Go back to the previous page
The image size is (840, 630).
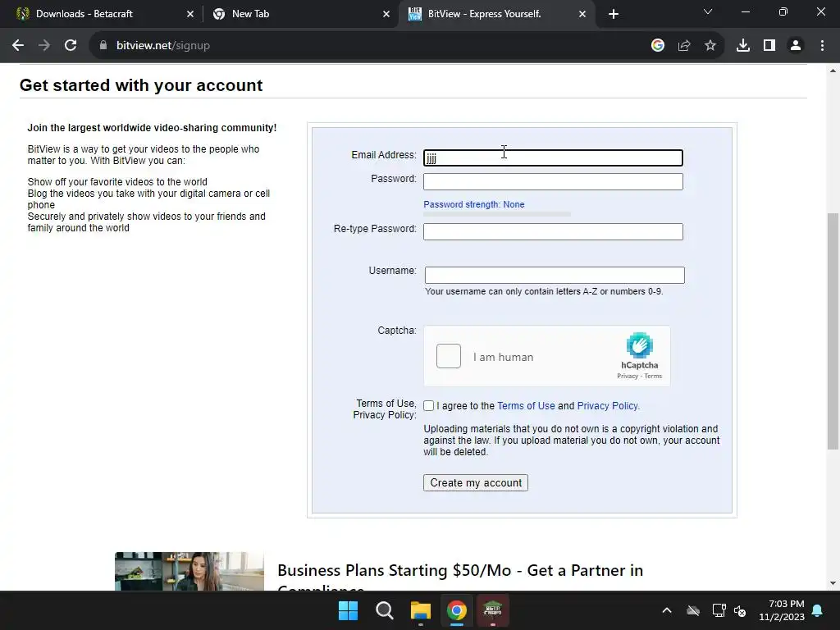click(x=18, y=46)
